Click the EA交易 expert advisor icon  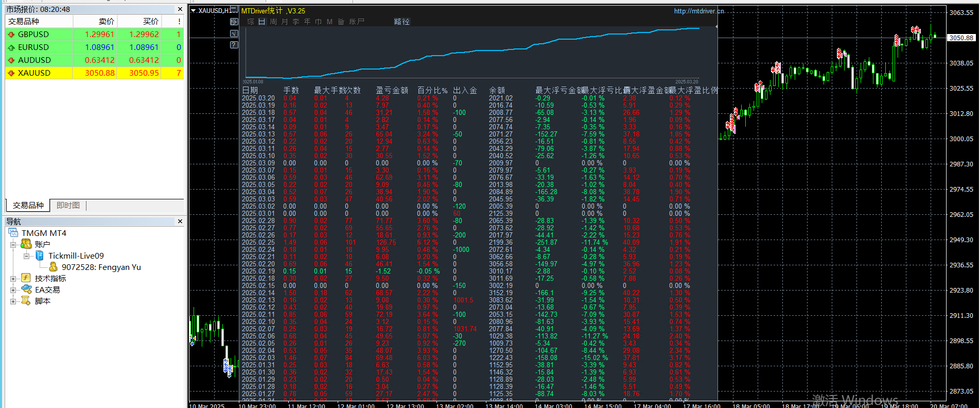click(x=26, y=290)
